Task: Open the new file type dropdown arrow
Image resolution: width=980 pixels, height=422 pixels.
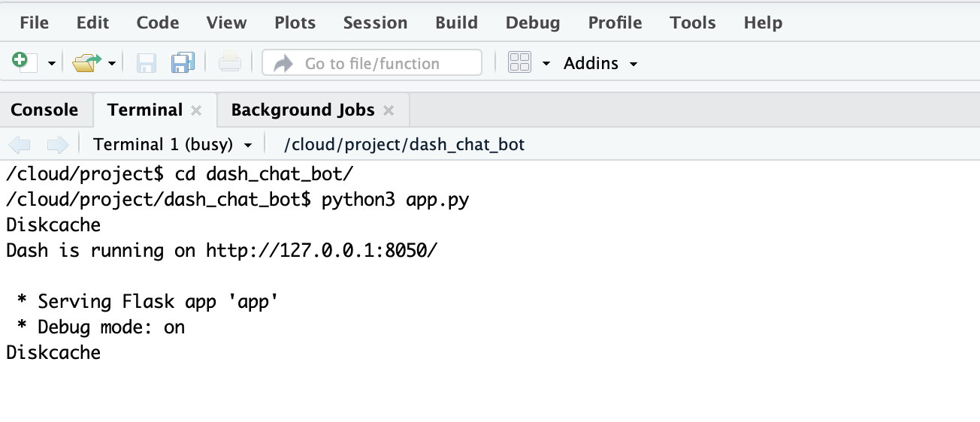Action: [52, 64]
